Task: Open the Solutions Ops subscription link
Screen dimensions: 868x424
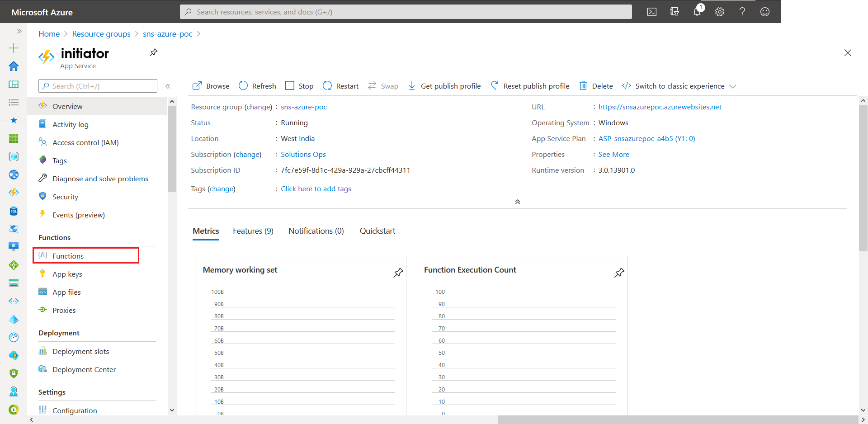Action: coord(303,155)
